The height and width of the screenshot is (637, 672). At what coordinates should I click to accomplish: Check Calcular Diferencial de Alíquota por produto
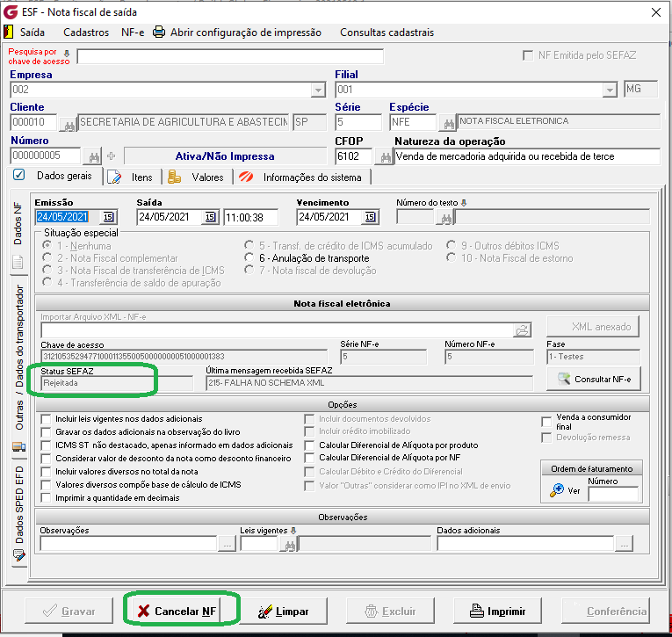[x=309, y=445]
